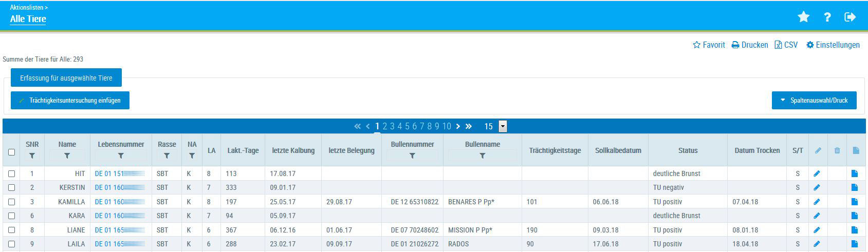Open Einstellungen settings menu
Screen dimensions: 868x252
(x=833, y=45)
